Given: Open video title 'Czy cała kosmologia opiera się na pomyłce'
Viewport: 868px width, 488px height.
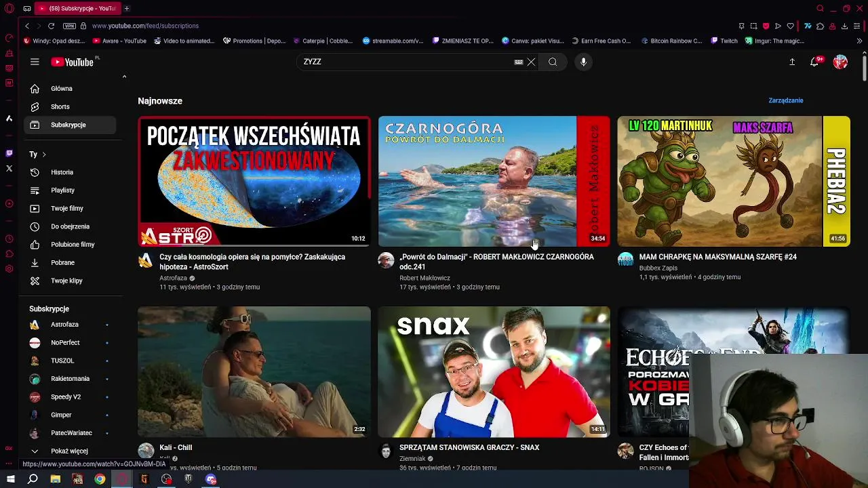Looking at the screenshot, I should tap(252, 262).
